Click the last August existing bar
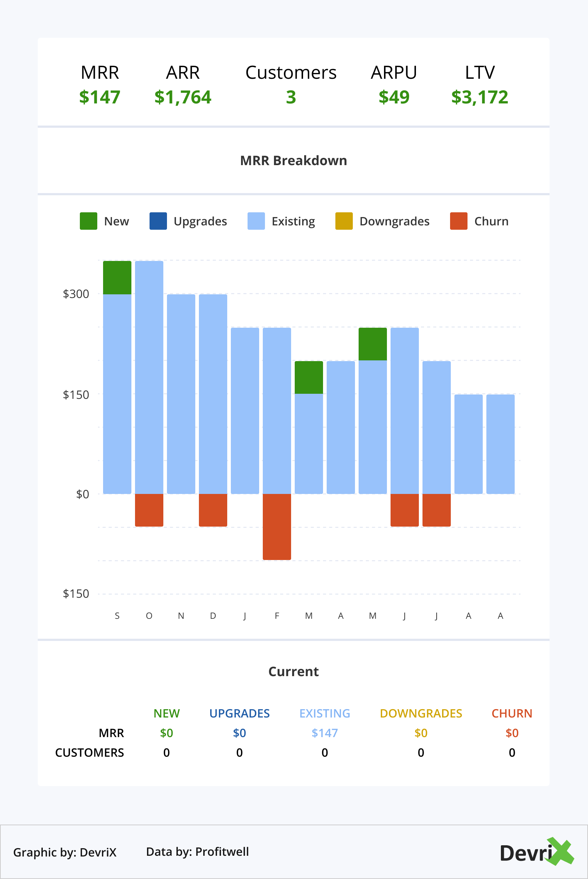 point(501,444)
